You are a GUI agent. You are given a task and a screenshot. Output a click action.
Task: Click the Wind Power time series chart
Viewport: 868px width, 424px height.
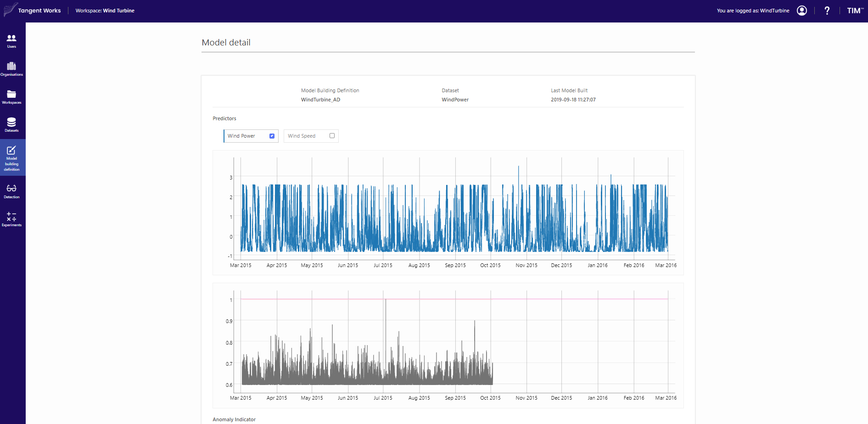(448, 212)
